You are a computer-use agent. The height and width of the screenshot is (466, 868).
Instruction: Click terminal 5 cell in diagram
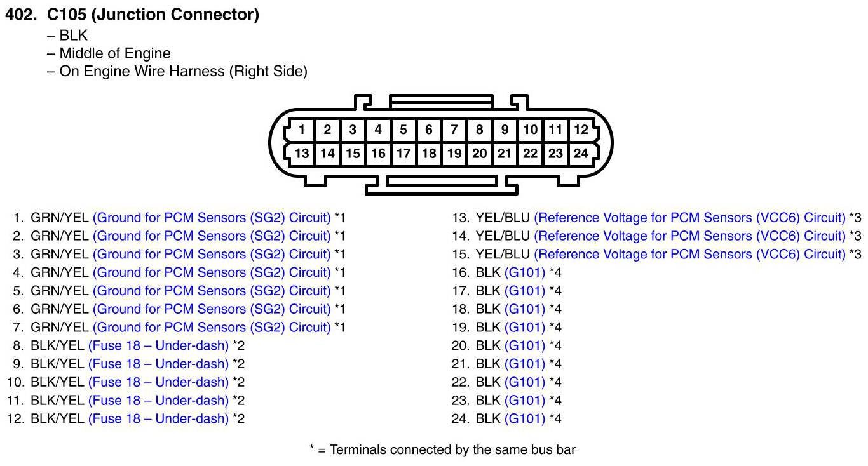403,130
